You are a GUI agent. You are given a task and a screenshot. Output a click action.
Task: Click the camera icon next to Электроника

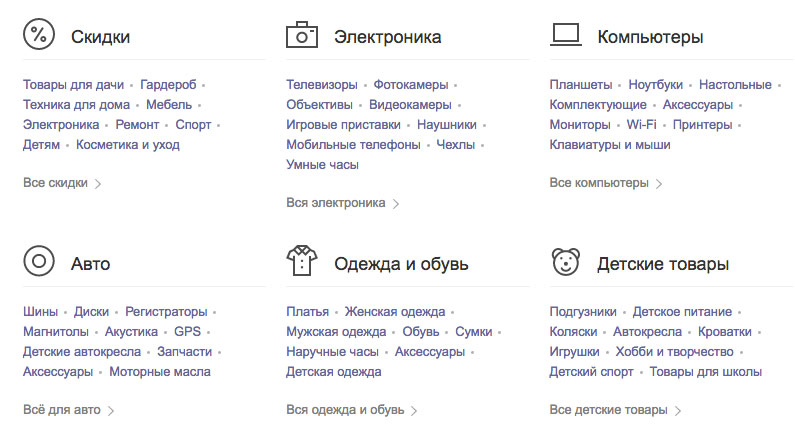(301, 36)
